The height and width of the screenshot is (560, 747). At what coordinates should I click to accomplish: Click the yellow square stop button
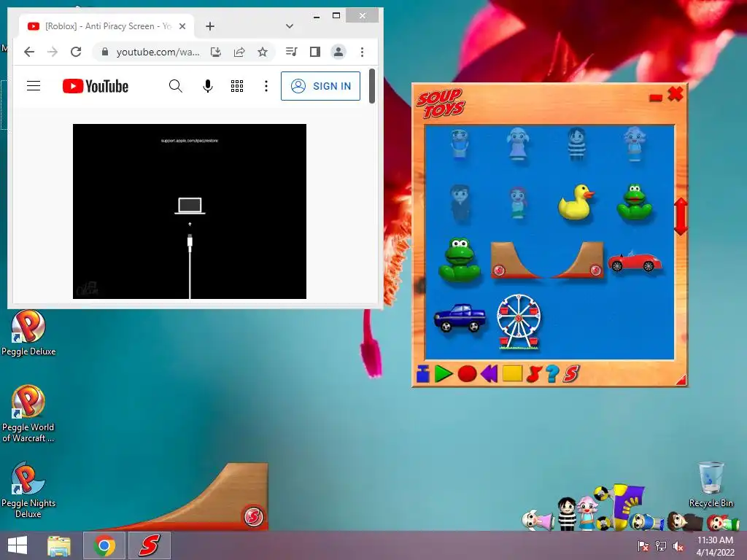pyautogui.click(x=512, y=373)
